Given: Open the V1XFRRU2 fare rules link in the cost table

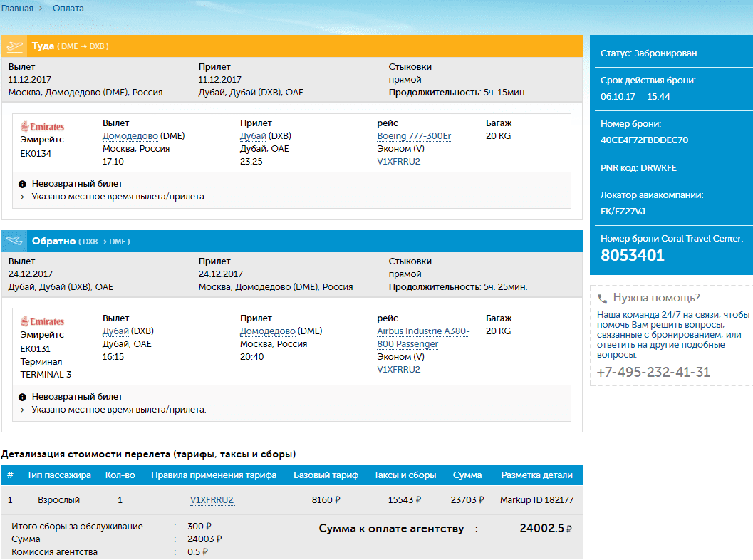Looking at the screenshot, I should pos(212,500).
